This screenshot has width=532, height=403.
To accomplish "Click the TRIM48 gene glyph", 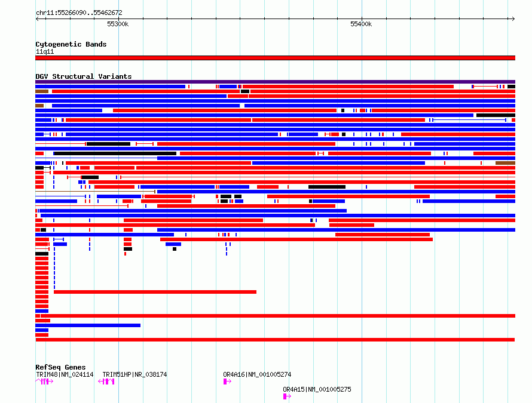I will click(x=44, y=382).
